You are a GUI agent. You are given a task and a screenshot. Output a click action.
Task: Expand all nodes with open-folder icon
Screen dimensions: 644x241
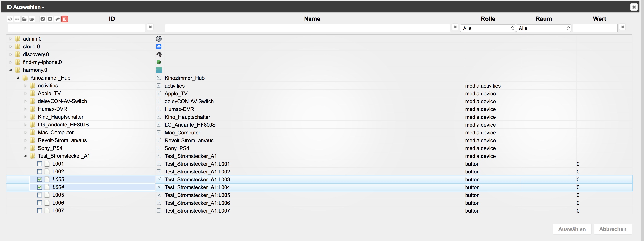pyautogui.click(x=32, y=19)
